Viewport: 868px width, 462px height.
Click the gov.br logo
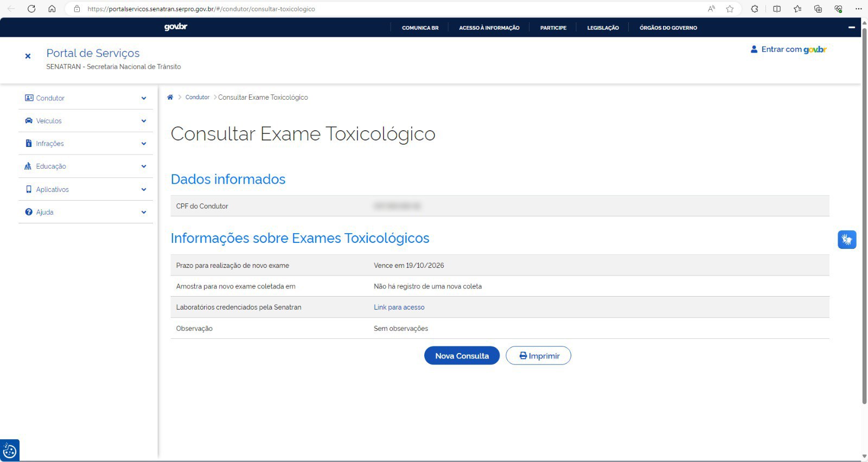click(x=176, y=27)
